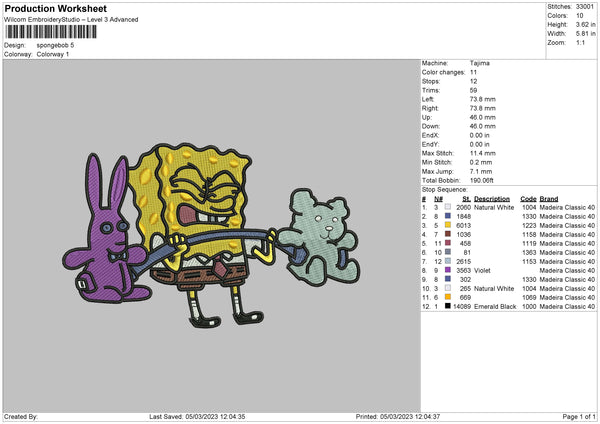The height and width of the screenshot is (424, 600).
Task: Click the 'St.' column header
Action: 466,199
